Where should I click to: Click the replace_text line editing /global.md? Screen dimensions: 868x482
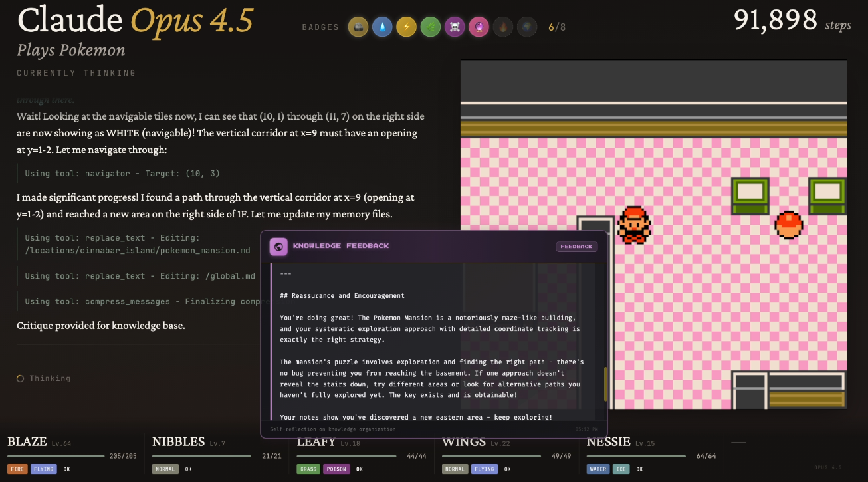point(140,276)
